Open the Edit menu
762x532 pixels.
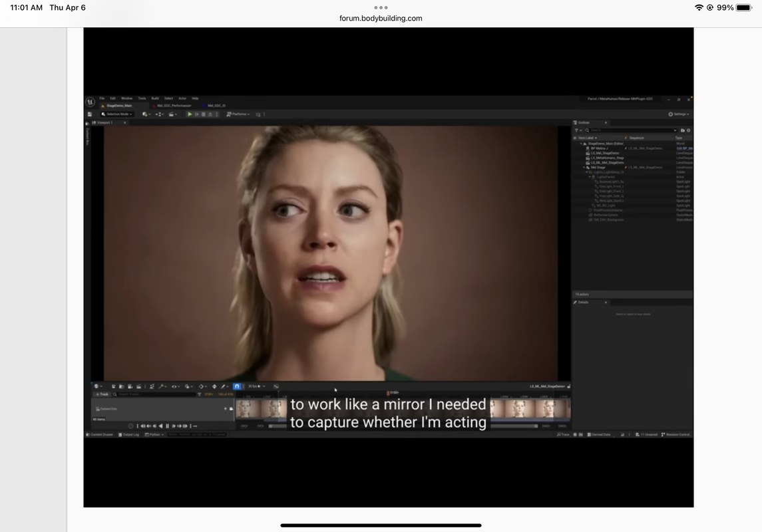click(x=112, y=98)
